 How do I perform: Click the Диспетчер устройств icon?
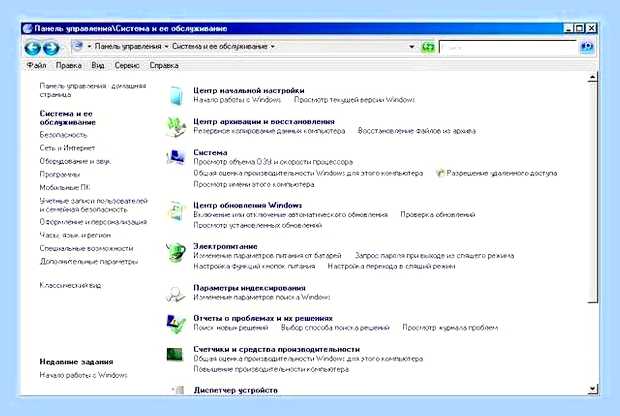click(x=178, y=390)
